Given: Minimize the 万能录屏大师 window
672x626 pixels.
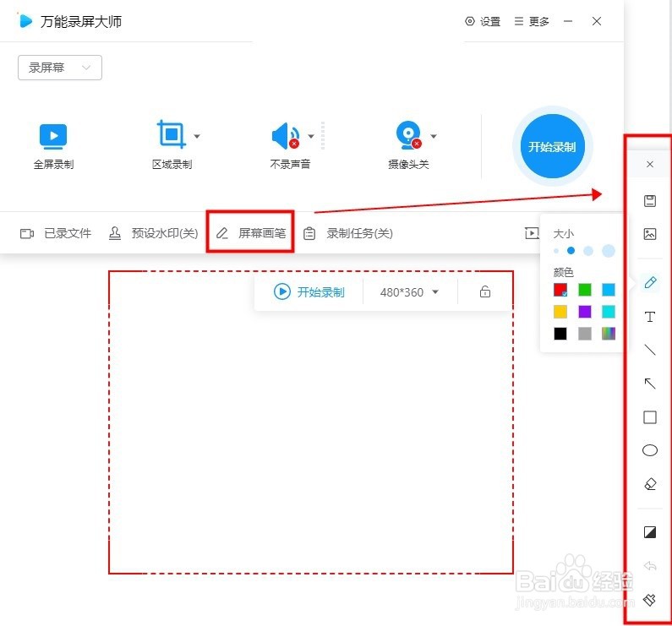Looking at the screenshot, I should [568, 21].
